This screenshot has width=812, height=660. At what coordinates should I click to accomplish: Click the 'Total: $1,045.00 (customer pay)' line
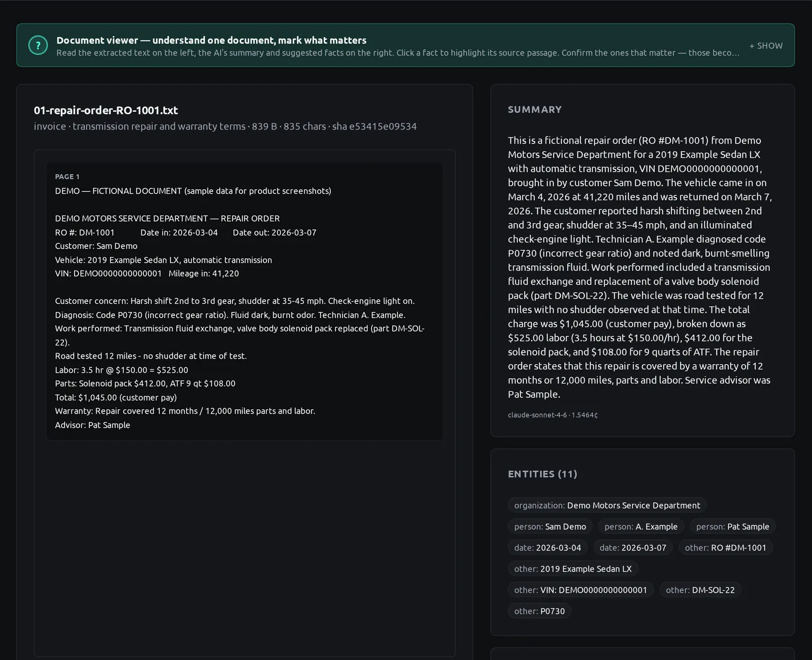pos(116,398)
